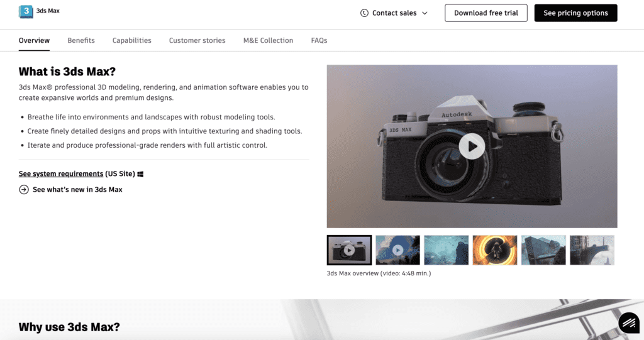
Task: Click the clock icon beside Contact sales
Action: point(364,13)
